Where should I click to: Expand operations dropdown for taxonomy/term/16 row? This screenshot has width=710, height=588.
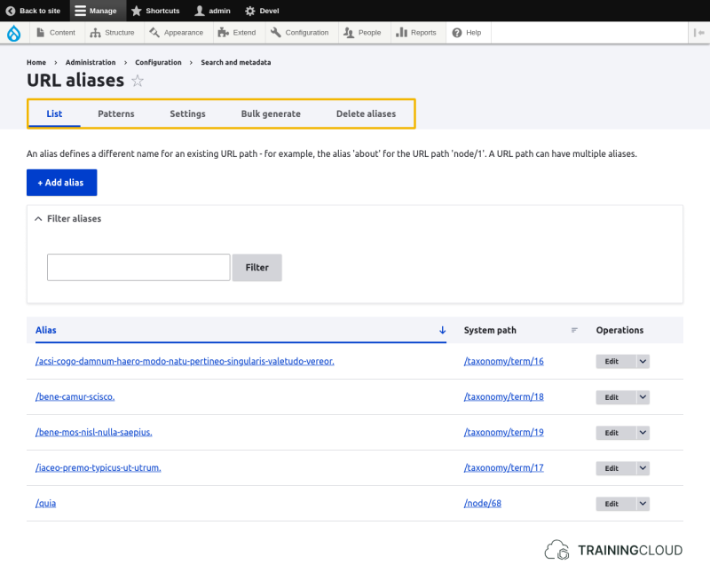pyautogui.click(x=643, y=361)
